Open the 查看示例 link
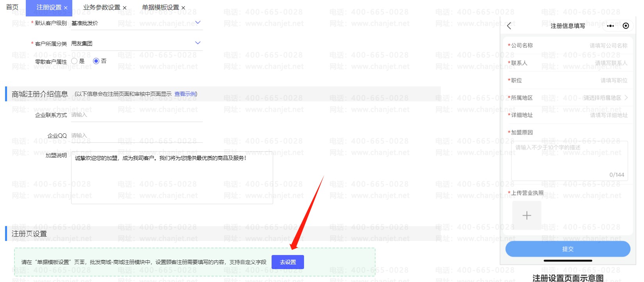The image size is (644, 282). (x=186, y=94)
